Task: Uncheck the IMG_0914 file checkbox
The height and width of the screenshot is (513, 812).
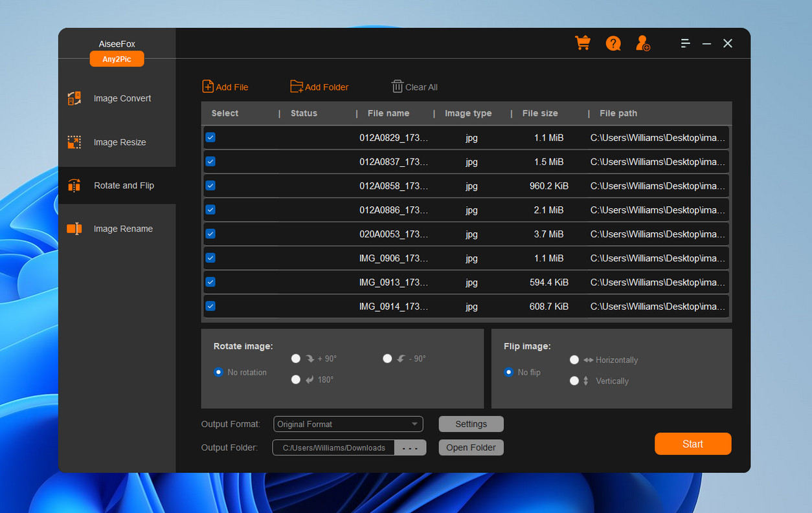Action: pyautogui.click(x=210, y=306)
